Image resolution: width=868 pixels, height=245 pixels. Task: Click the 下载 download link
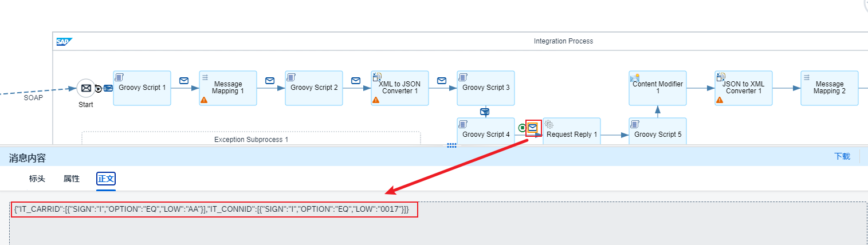(842, 156)
